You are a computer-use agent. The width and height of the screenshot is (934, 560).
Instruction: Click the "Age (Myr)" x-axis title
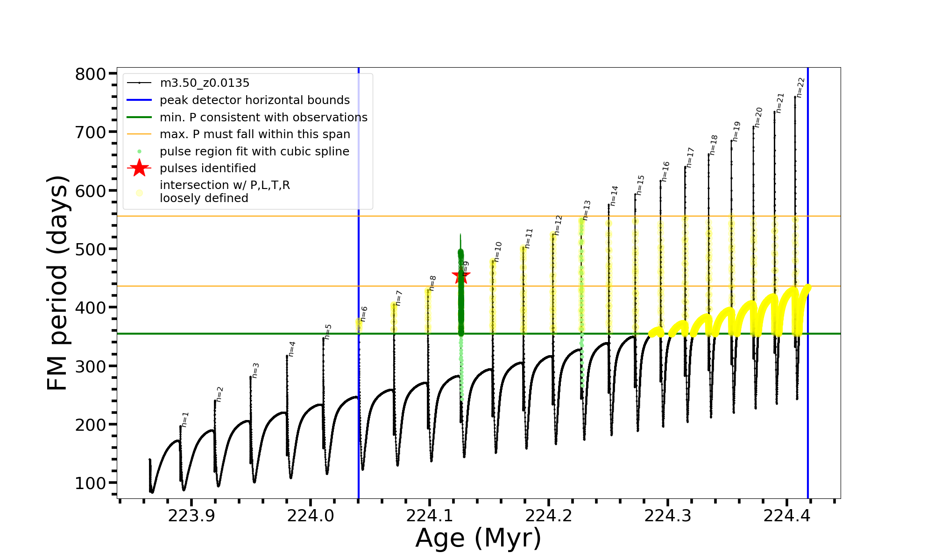coord(478,538)
